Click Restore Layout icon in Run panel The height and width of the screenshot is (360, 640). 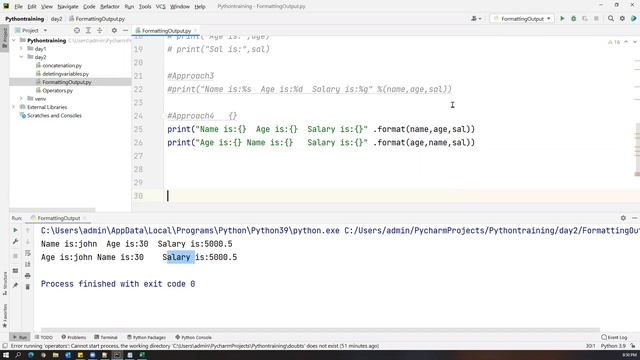(16, 271)
